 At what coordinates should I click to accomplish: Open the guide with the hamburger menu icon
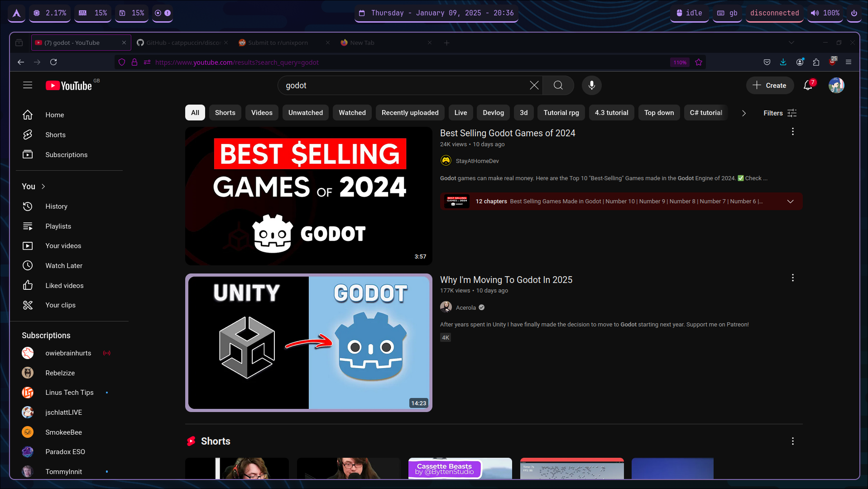point(28,85)
